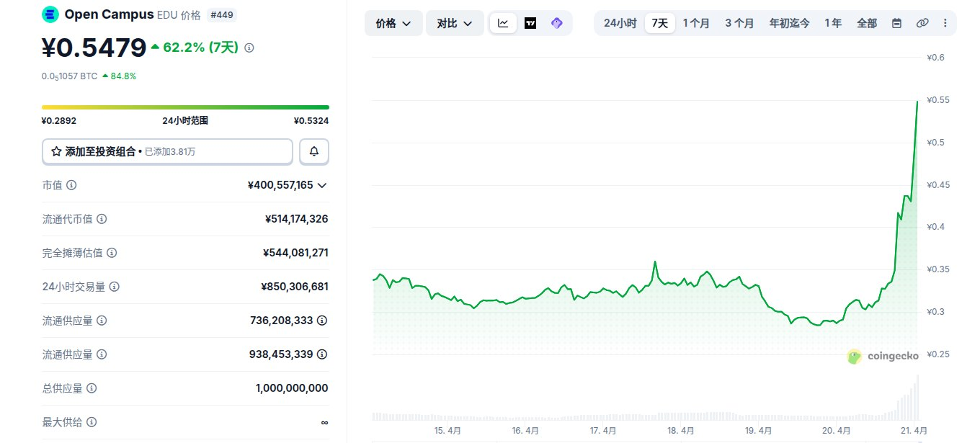Select the 1个月 time range tab
The height and width of the screenshot is (443, 980).
coord(696,23)
